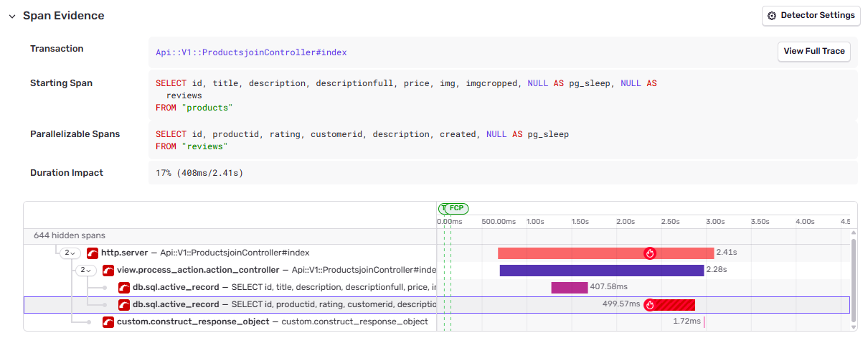868x338 pixels.
Task: Click the 1.72ms duration label
Action: [687, 321]
